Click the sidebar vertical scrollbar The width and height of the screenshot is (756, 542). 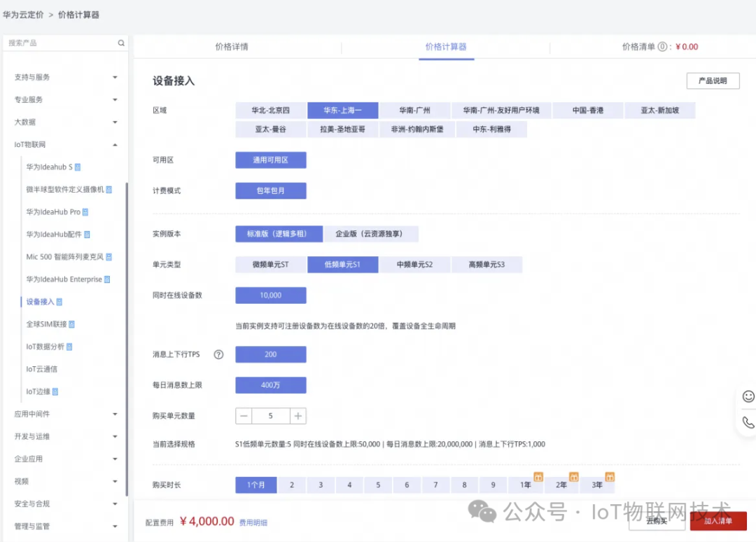coord(127,339)
